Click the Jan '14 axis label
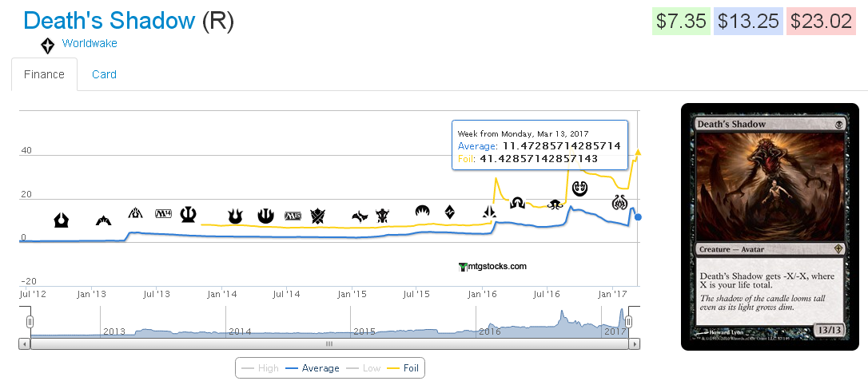 221,294
